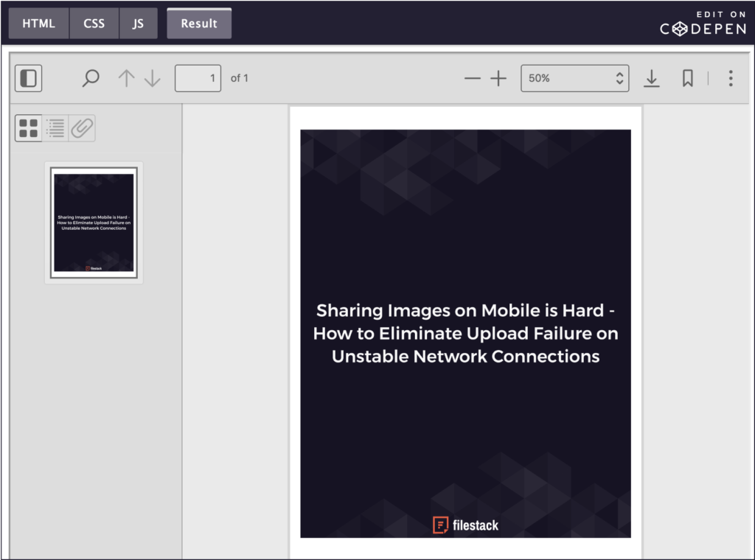The image size is (755, 560).
Task: Open the current view bookmark
Action: click(687, 77)
